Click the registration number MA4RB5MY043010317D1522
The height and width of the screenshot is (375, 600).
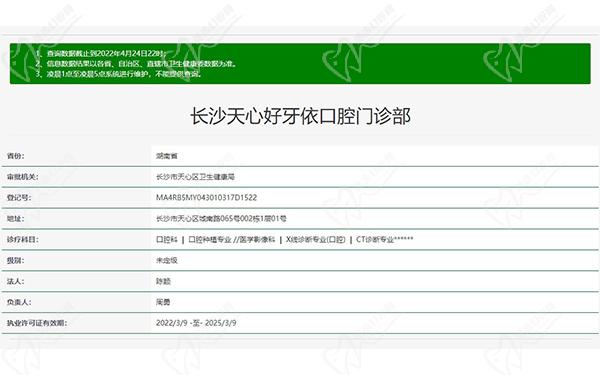click(x=206, y=197)
